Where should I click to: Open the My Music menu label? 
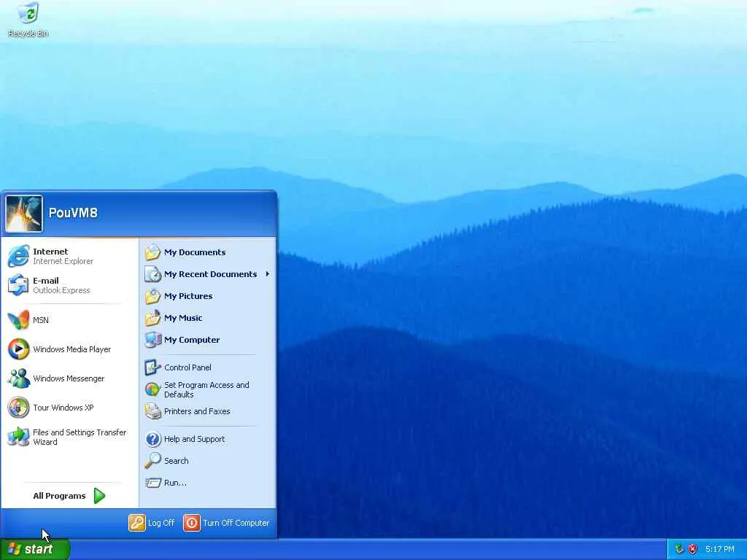[183, 318]
